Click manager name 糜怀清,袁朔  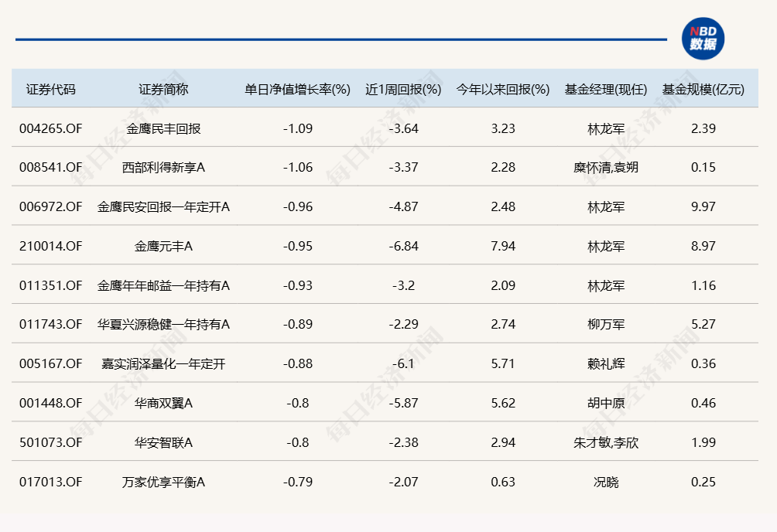pyautogui.click(x=606, y=168)
